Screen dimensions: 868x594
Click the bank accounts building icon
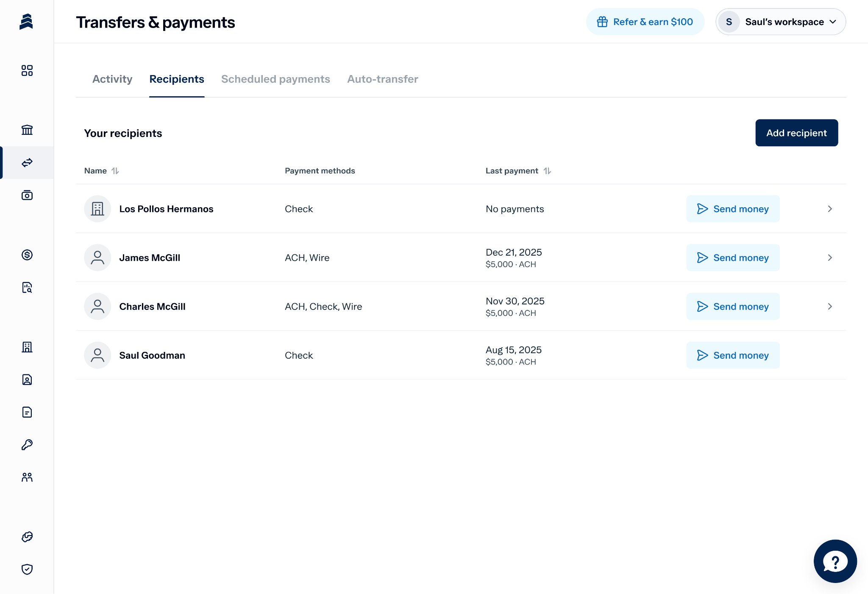(x=27, y=130)
